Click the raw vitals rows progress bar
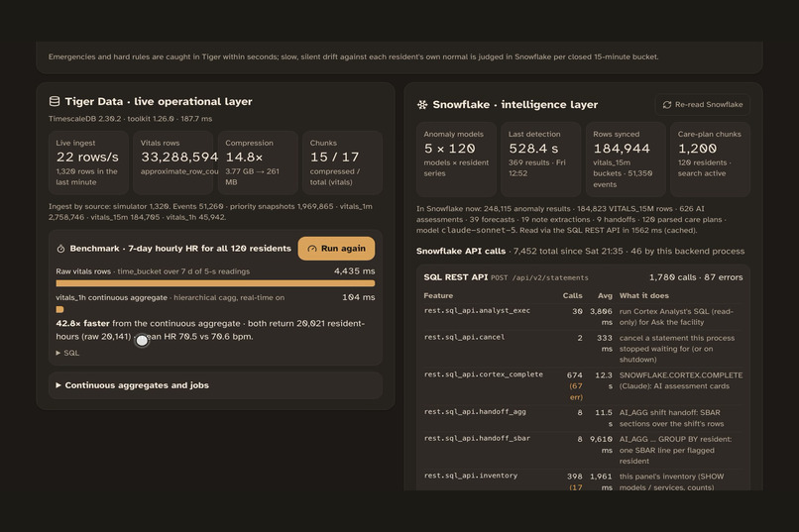 pyautogui.click(x=215, y=283)
